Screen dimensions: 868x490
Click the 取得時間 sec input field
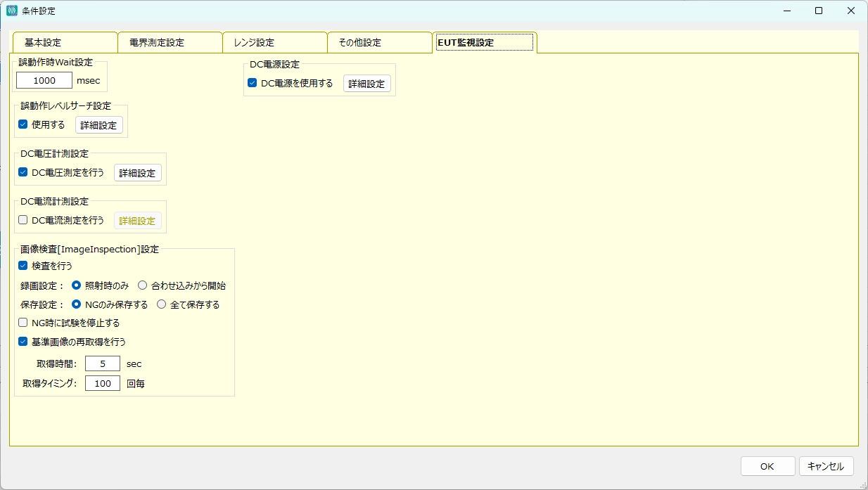point(103,364)
